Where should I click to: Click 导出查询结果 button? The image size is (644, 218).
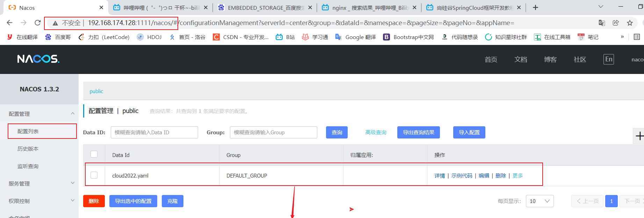click(419, 132)
